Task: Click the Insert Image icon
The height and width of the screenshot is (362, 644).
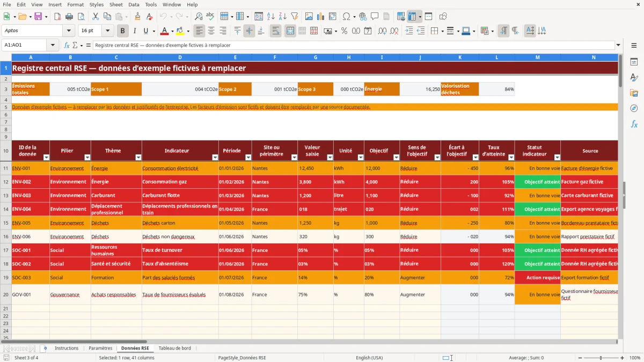Action: tap(309, 17)
